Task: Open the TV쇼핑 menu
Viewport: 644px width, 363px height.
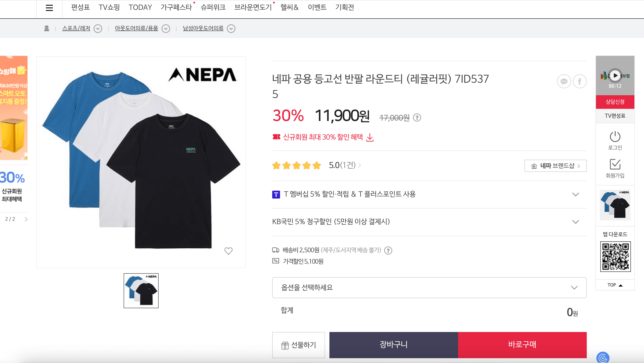Action: 109,7
